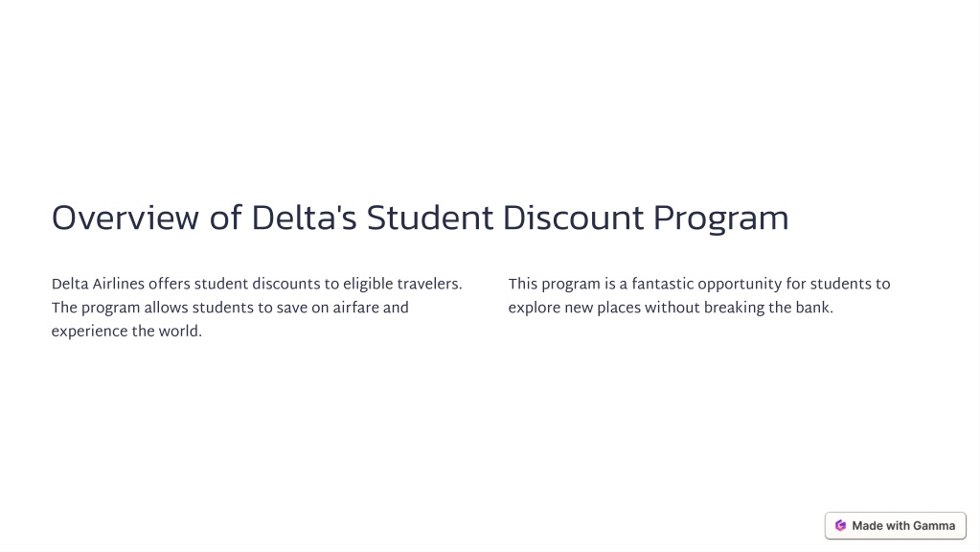The height and width of the screenshot is (552, 980).
Task: Click the word Program in the heading
Action: coord(721,220)
